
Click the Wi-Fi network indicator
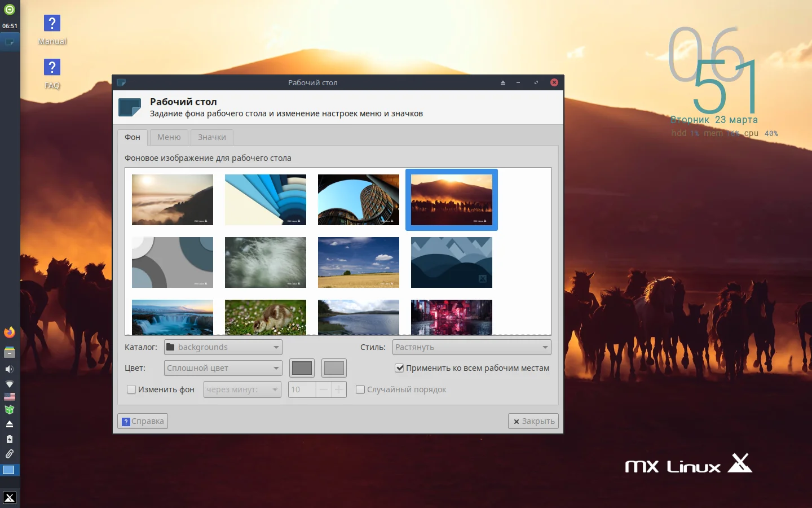click(x=9, y=384)
